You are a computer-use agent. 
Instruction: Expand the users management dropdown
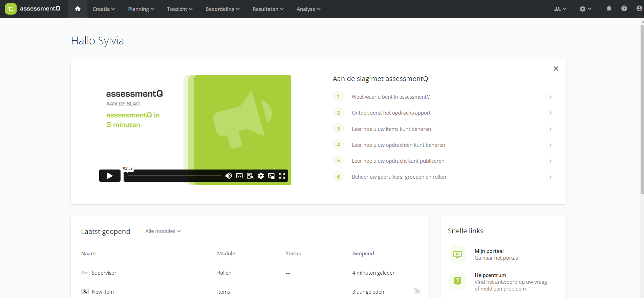pos(560,9)
